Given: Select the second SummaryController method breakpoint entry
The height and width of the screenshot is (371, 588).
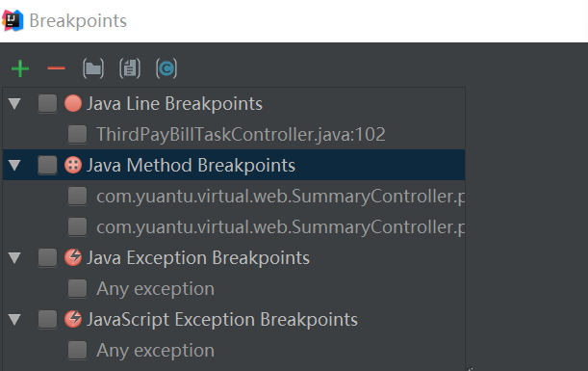Looking at the screenshot, I should point(234,226).
